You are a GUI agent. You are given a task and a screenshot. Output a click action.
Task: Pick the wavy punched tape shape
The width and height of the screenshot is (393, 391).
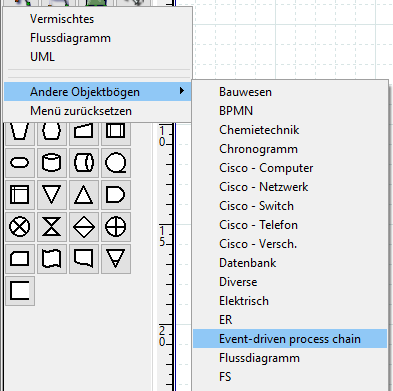51,259
